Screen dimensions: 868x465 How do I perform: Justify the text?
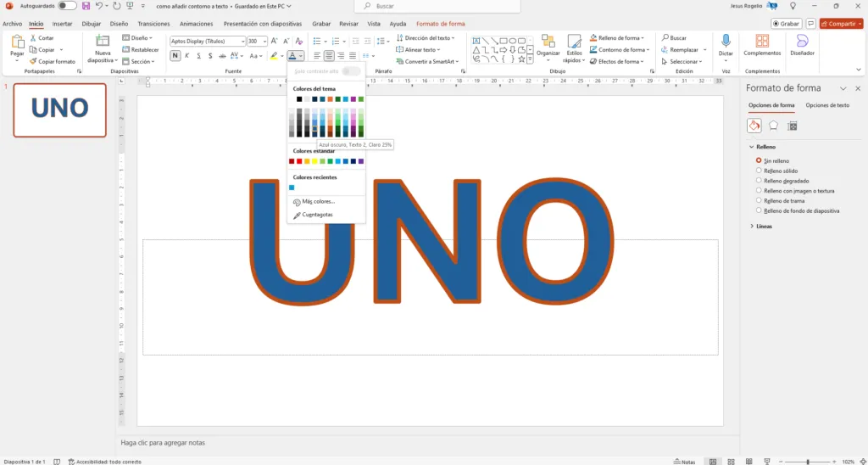point(353,55)
